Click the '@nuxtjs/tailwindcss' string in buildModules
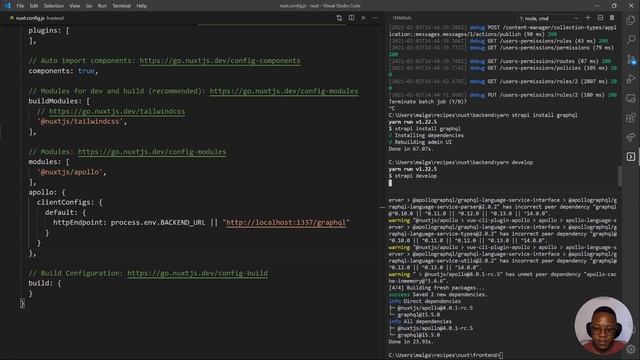The height and width of the screenshot is (360, 640). [x=80, y=121]
